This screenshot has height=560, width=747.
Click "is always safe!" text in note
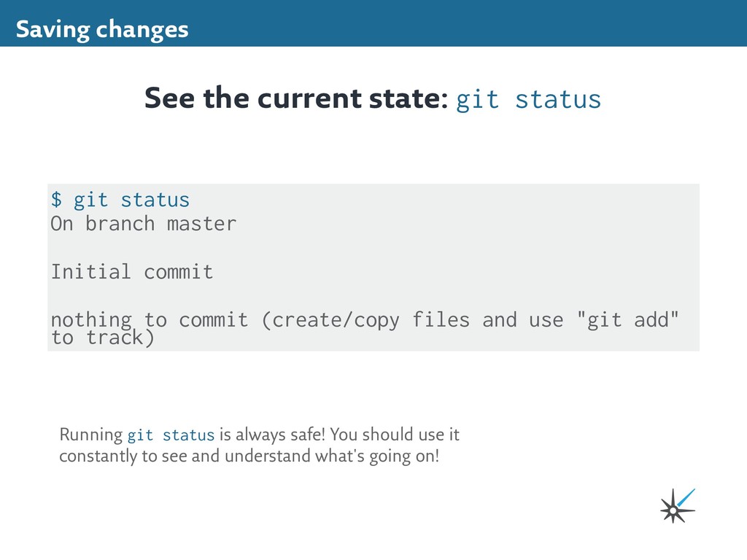tap(273, 435)
